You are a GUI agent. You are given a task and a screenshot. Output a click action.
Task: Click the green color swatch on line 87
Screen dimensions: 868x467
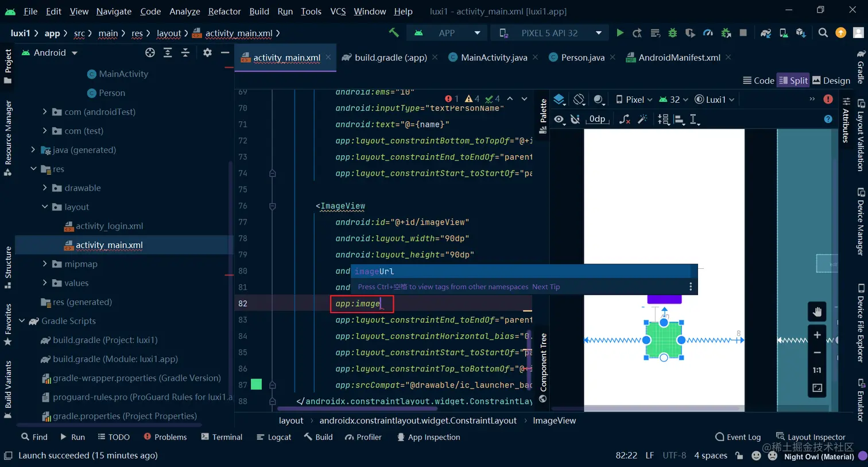pos(257,384)
